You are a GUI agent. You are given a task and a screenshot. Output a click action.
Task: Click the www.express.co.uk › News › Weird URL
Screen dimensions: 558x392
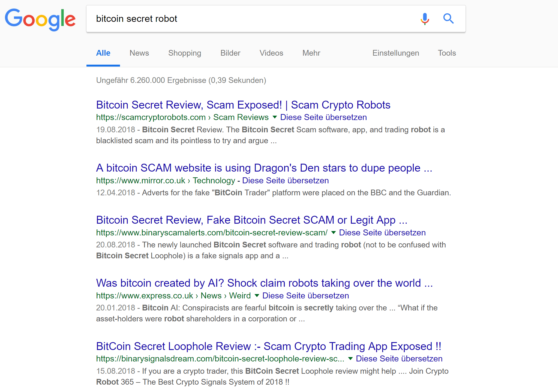[173, 296]
